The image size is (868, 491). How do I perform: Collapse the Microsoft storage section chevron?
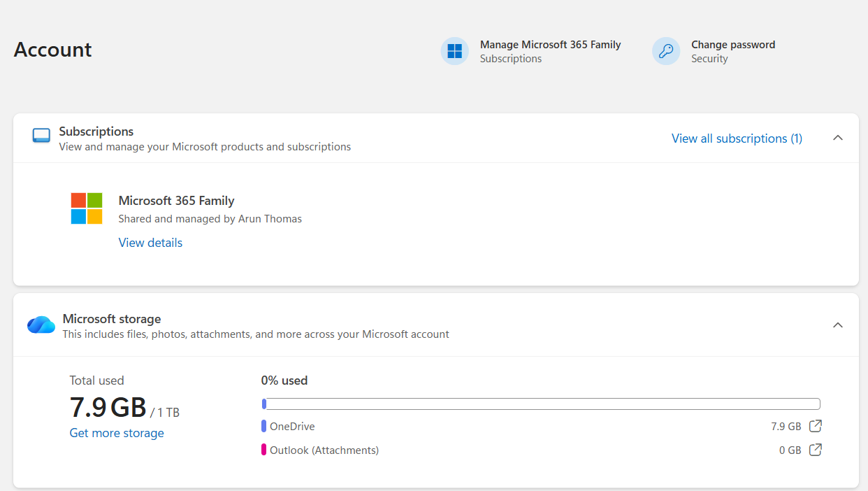point(838,325)
